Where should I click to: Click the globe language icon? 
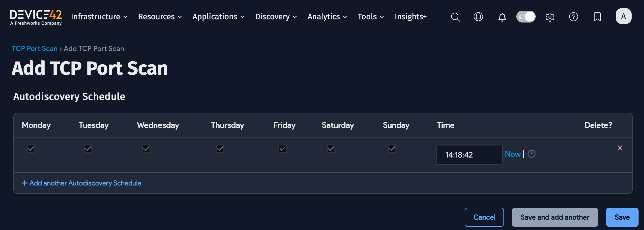click(x=478, y=17)
